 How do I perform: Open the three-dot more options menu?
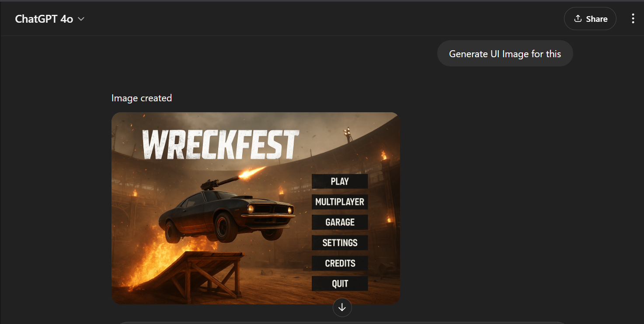[x=633, y=19]
